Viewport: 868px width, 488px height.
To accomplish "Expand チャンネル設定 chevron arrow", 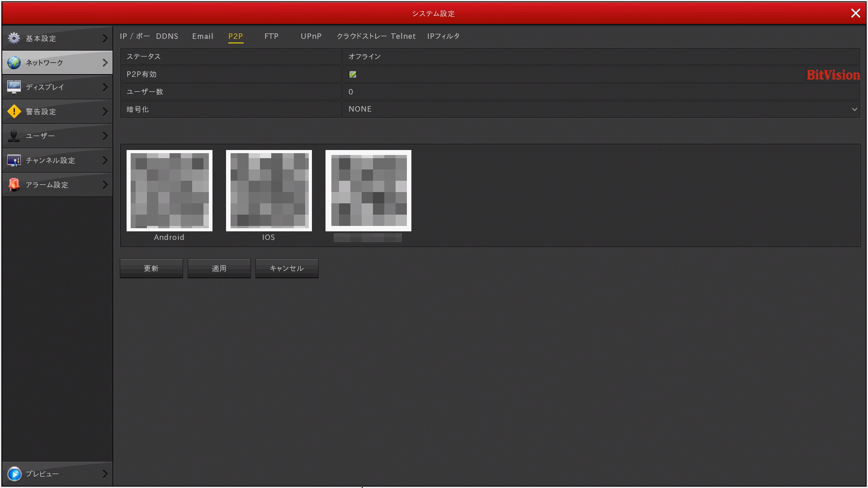I will click(x=105, y=160).
